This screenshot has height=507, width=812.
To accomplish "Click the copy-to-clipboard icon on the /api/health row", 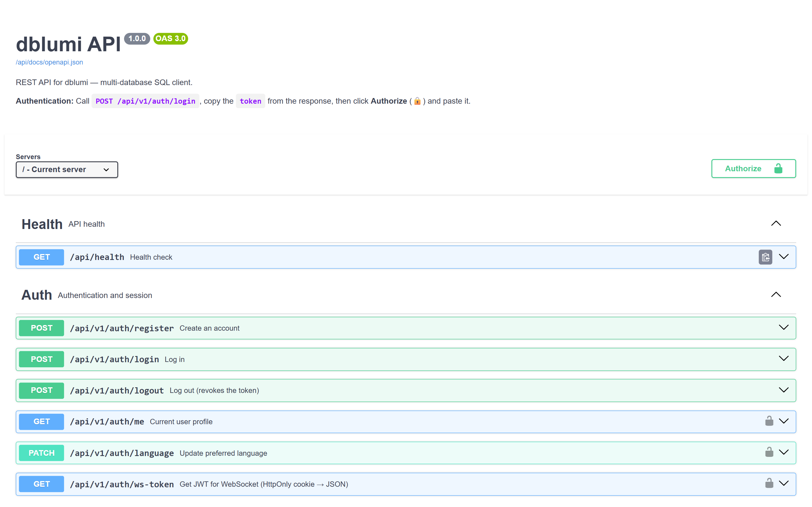I will [765, 257].
